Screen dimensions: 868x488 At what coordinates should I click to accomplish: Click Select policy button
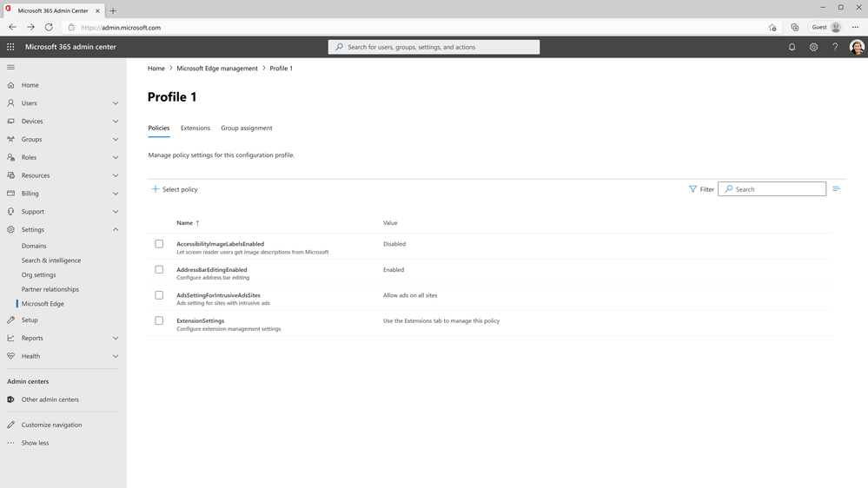point(175,189)
